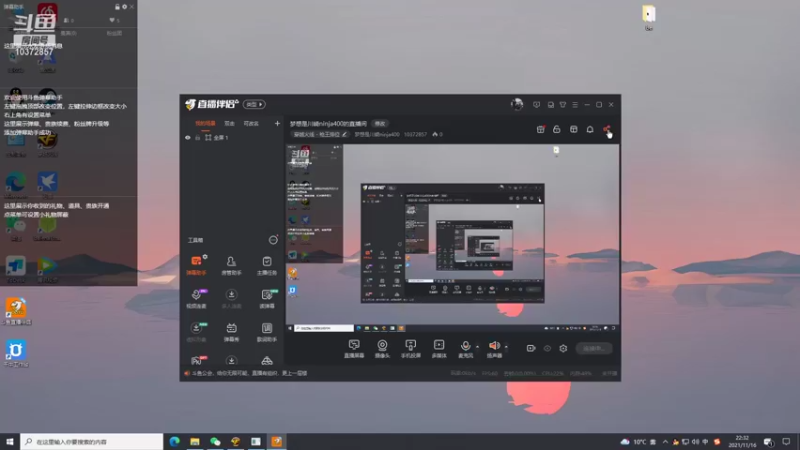Open the read-danmu-aloud tool in toolbox
800x450 pixels.
267,298
